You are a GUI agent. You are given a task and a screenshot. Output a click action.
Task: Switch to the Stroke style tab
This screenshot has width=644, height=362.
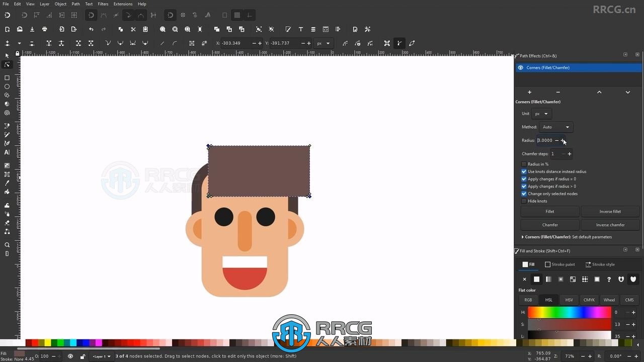pos(600,264)
